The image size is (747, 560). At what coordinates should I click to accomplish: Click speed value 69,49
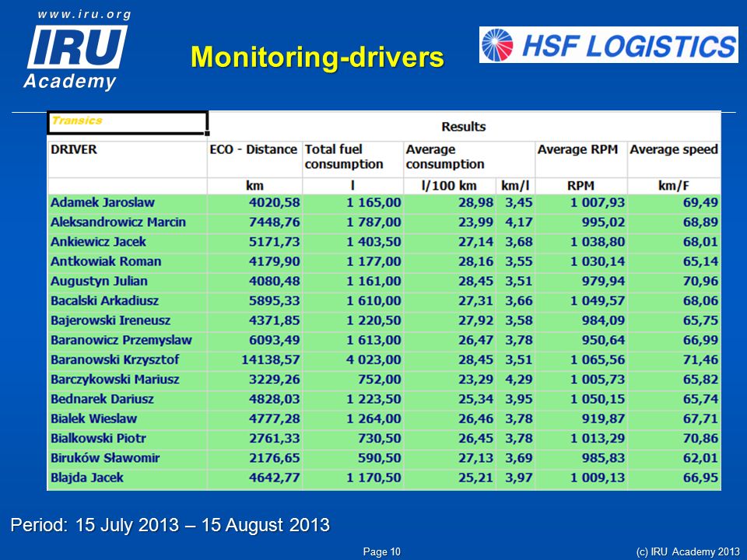tap(700, 202)
